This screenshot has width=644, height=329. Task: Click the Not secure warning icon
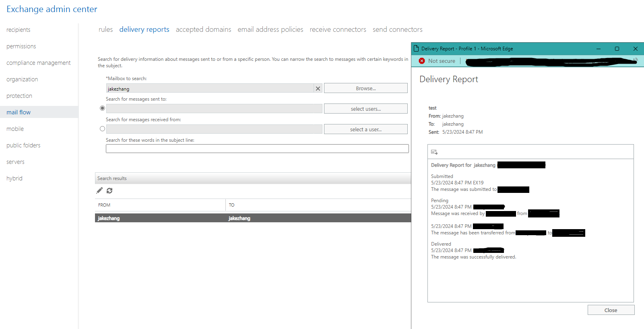click(x=422, y=61)
